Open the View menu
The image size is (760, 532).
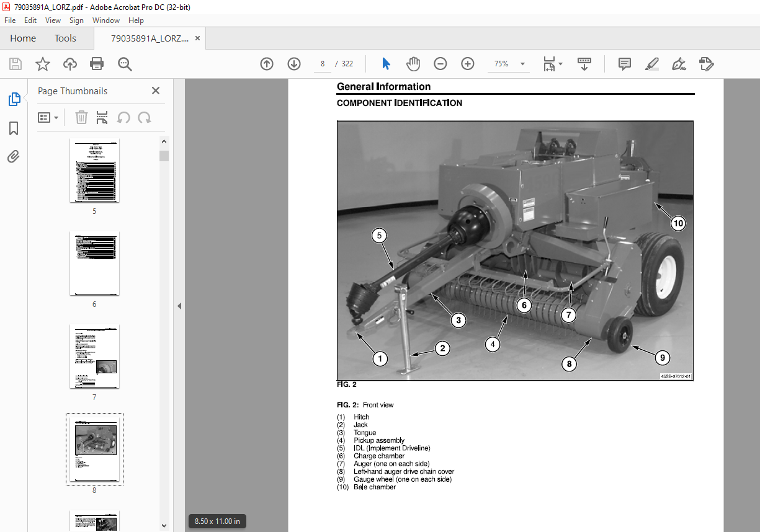click(x=53, y=20)
